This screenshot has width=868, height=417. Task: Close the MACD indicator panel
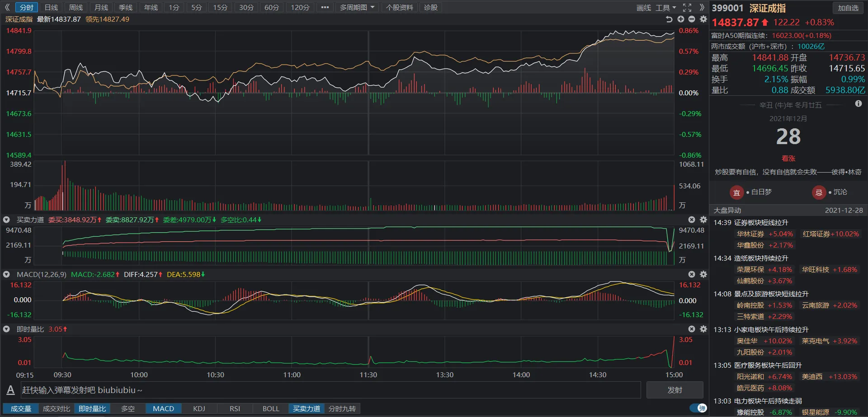692,274
